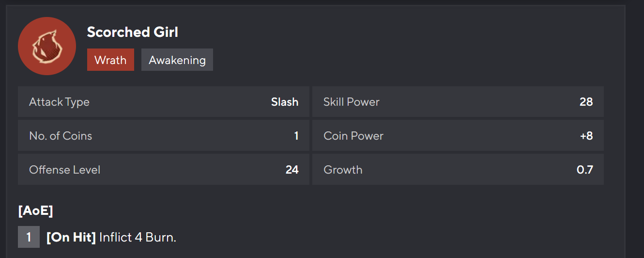The width and height of the screenshot is (644, 258).
Task: Select the Awakening tag
Action: (x=177, y=60)
